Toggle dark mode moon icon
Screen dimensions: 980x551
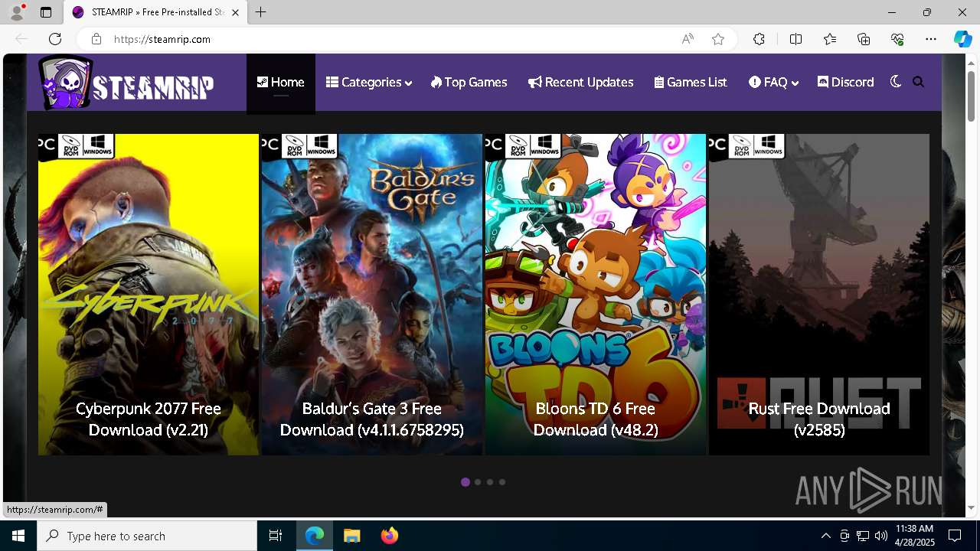point(895,82)
